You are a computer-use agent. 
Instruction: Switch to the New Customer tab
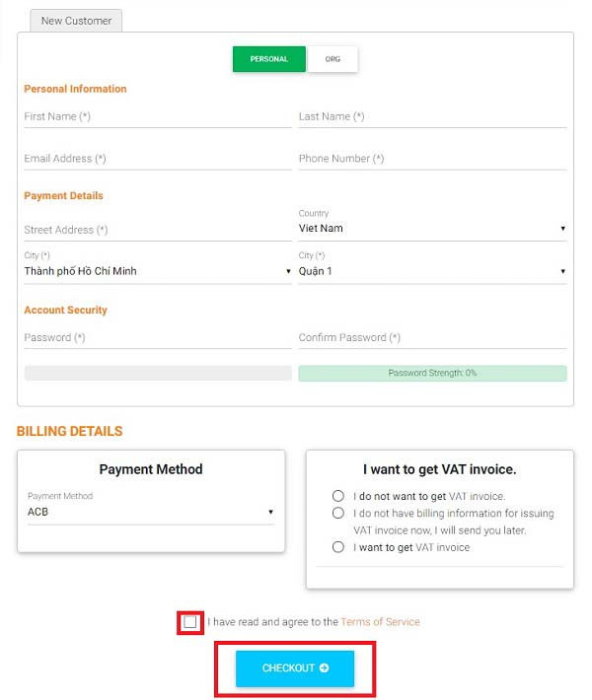76,21
